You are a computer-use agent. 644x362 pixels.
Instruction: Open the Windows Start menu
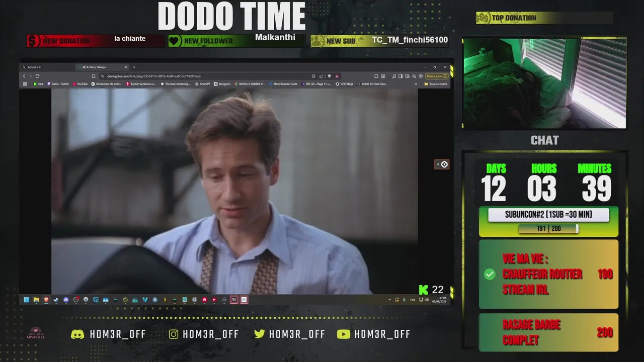[26, 300]
